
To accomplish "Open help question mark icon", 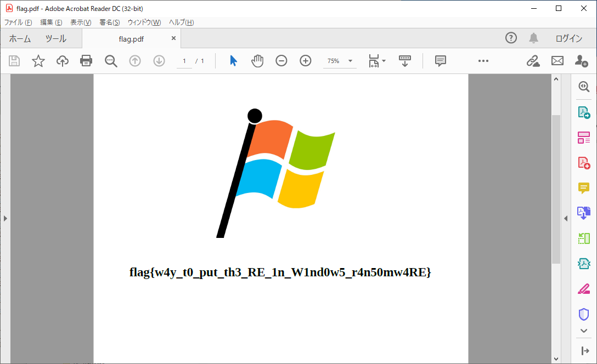I will [x=511, y=38].
